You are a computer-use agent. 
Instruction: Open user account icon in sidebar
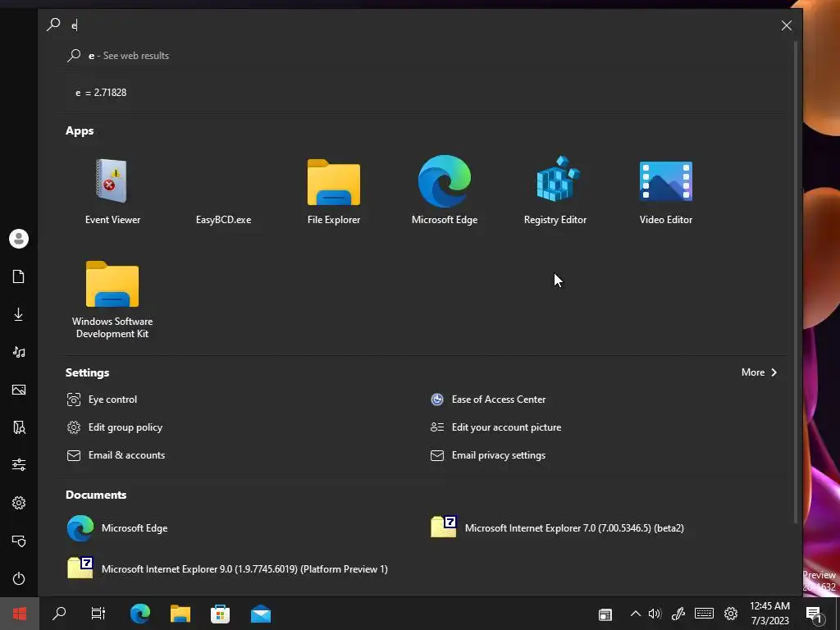point(19,239)
